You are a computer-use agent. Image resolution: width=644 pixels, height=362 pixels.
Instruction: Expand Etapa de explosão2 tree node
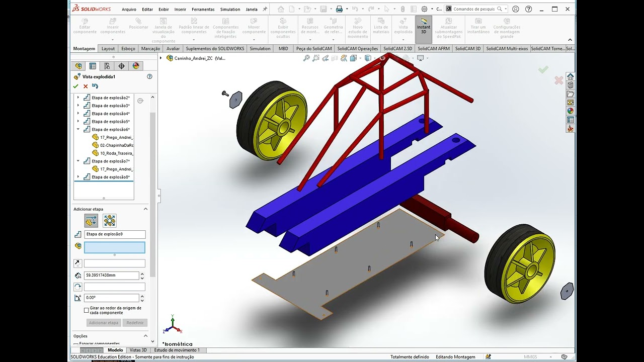point(78,98)
